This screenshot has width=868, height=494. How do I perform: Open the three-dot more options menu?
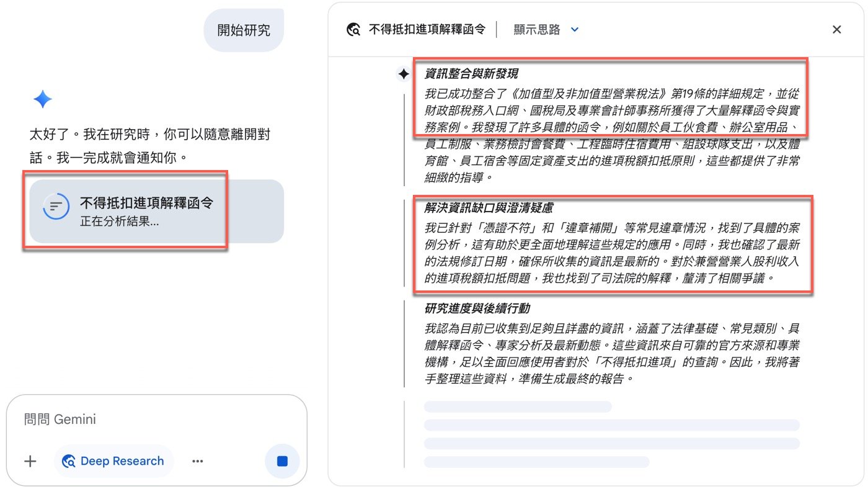pyautogui.click(x=198, y=461)
